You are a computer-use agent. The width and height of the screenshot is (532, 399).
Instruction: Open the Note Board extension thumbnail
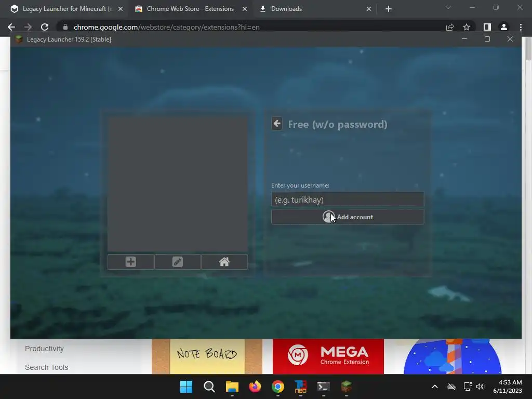tap(207, 356)
